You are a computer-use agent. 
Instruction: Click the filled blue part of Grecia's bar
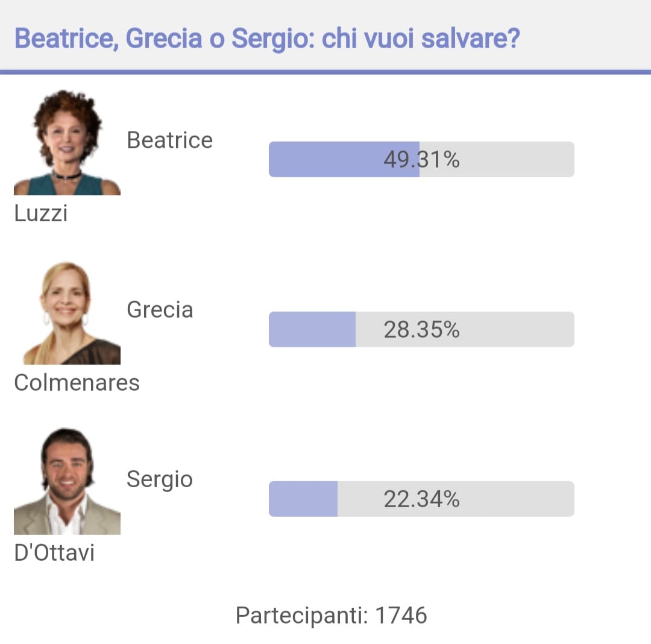(x=312, y=330)
